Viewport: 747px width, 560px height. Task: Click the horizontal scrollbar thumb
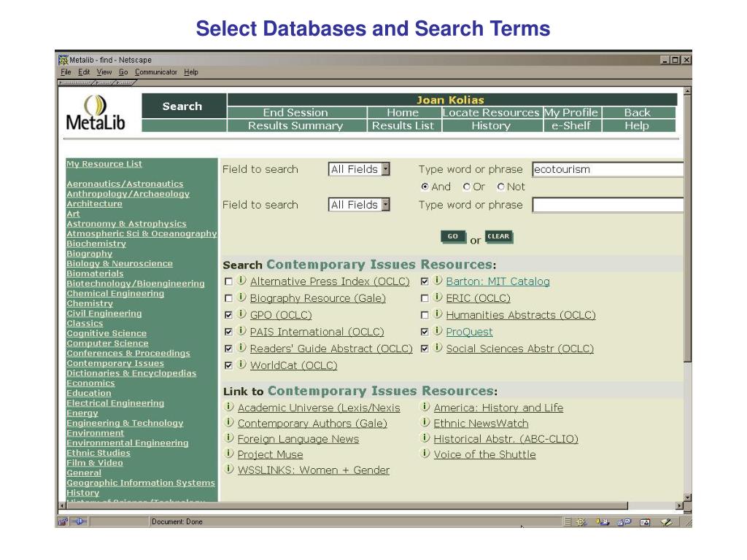(347, 506)
